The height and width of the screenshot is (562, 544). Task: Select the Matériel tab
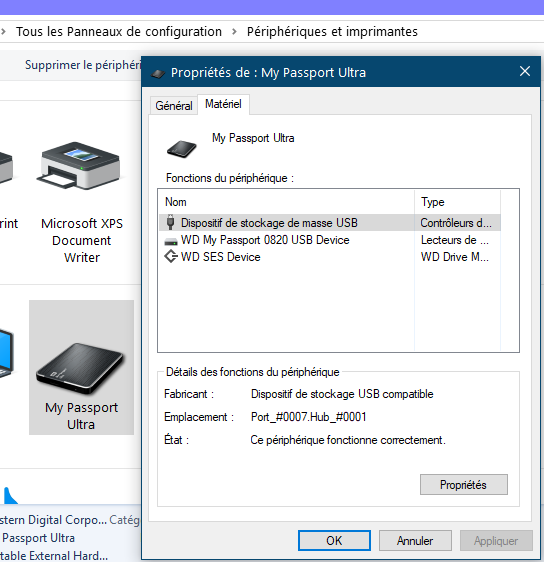(223, 104)
